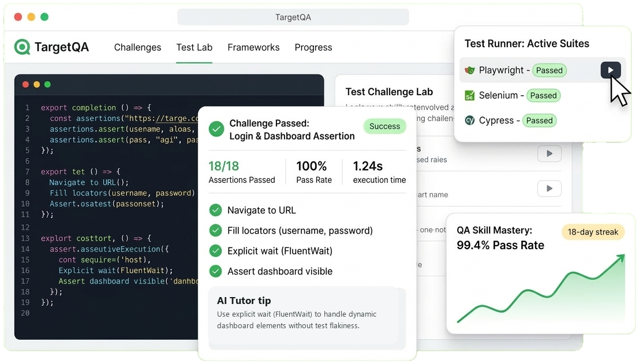Click the Navigate to URL check icon
639x364 pixels.
pos(215,210)
